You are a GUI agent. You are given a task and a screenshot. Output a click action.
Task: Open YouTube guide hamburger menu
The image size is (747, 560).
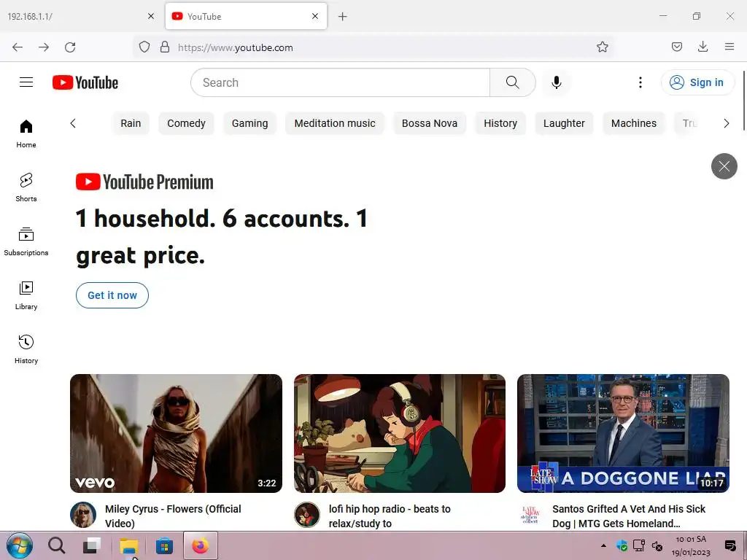26,82
